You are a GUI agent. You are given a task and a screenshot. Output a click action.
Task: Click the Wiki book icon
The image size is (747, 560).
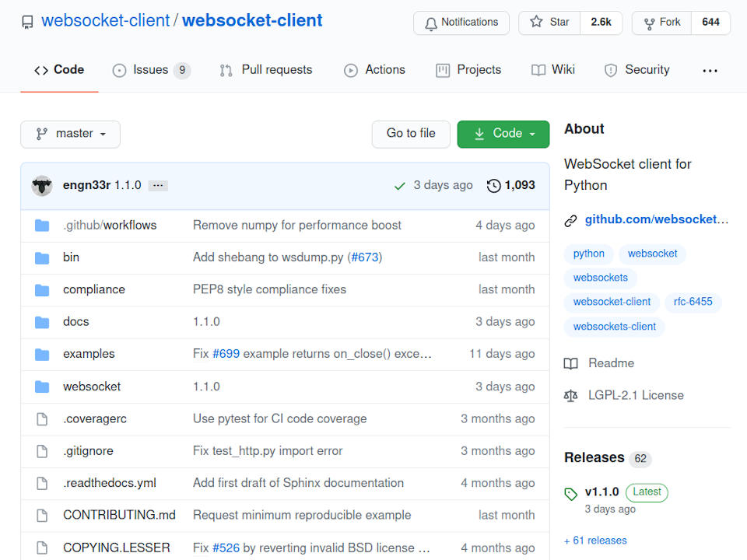538,71
